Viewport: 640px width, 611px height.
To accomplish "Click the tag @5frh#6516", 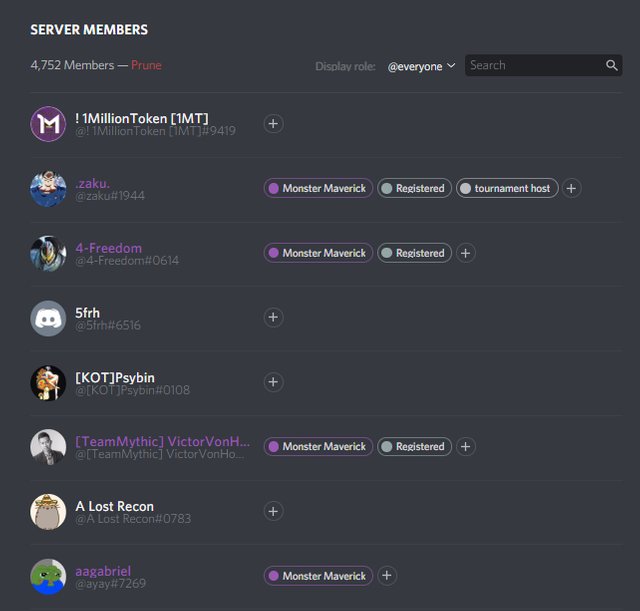I will tap(108, 325).
